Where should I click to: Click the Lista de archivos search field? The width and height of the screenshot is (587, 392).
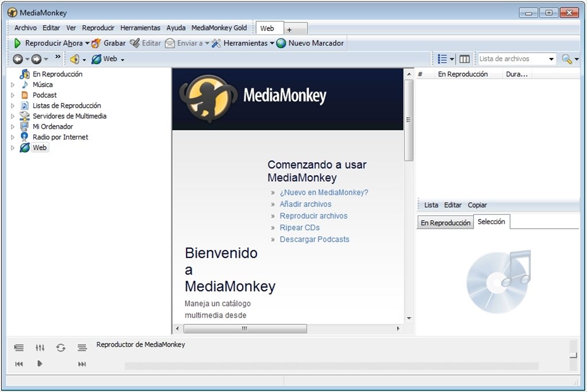pos(512,59)
